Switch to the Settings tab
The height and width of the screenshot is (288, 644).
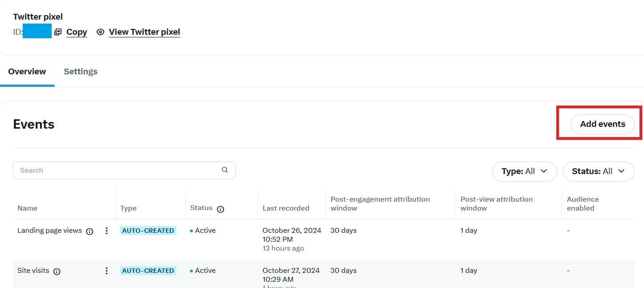80,71
